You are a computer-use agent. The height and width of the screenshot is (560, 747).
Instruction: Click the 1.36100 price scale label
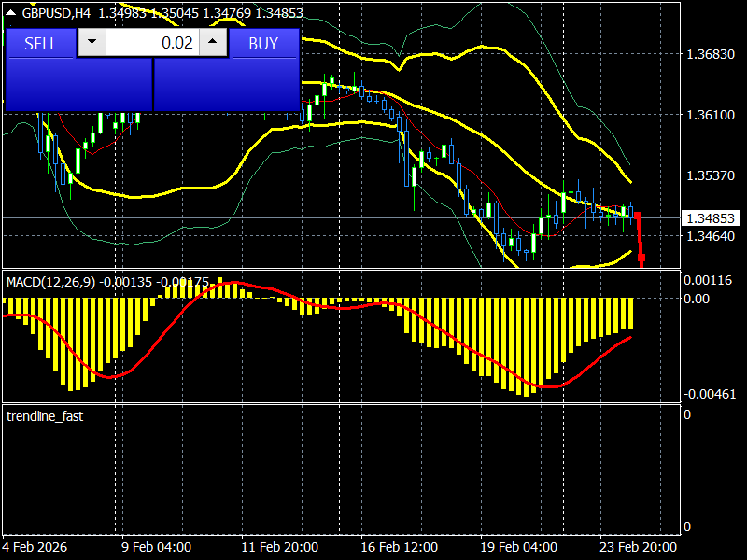click(x=711, y=115)
